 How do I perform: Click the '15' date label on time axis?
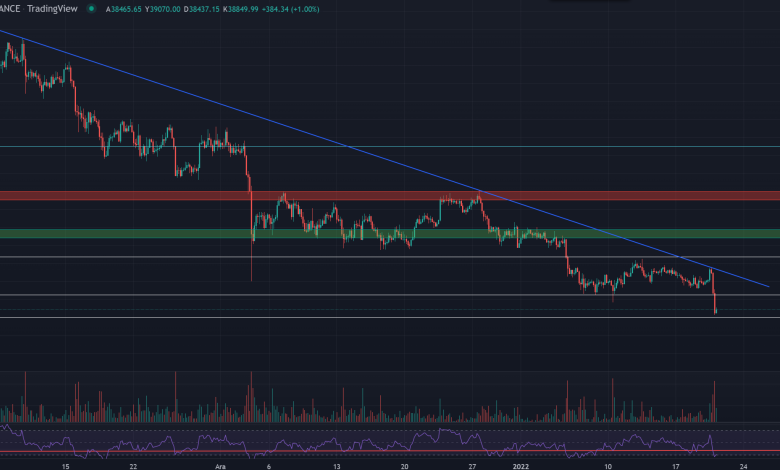coord(65,465)
